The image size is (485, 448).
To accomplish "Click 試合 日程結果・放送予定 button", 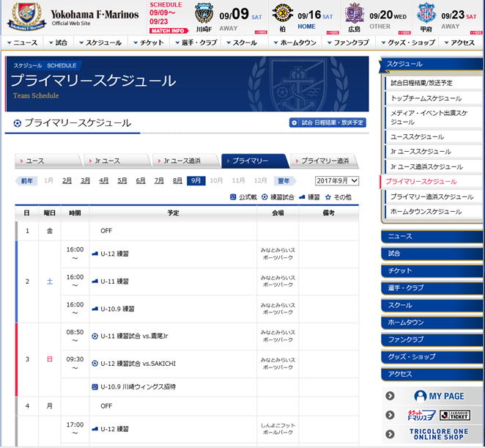I will click(327, 123).
